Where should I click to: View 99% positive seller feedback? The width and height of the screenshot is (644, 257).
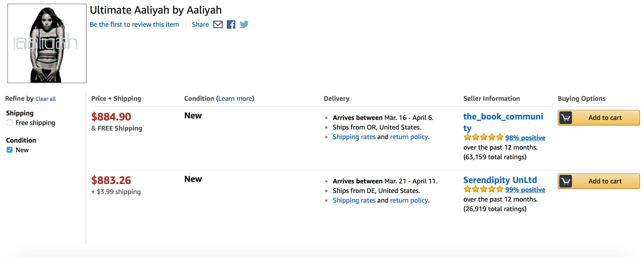click(x=525, y=190)
